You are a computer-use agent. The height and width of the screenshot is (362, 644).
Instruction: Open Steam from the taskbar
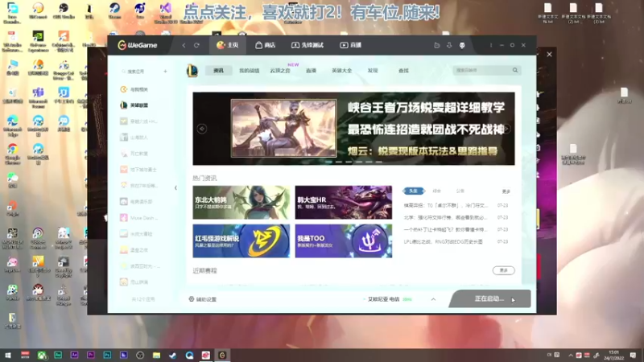click(173, 355)
